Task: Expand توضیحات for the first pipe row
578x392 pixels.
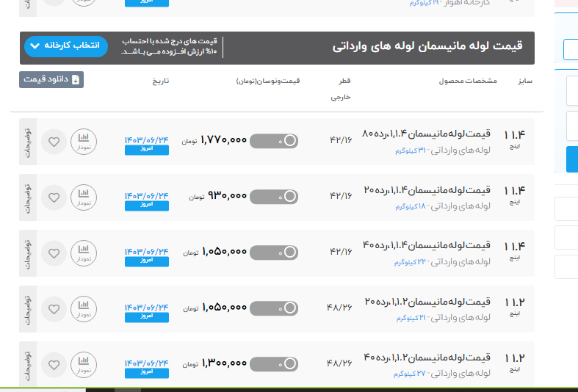Action: pos(28,141)
